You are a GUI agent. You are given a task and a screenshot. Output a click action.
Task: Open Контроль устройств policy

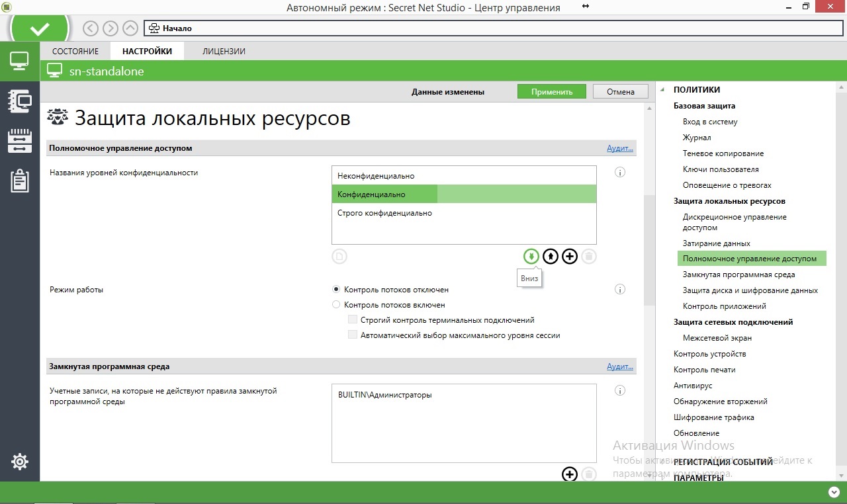point(709,354)
